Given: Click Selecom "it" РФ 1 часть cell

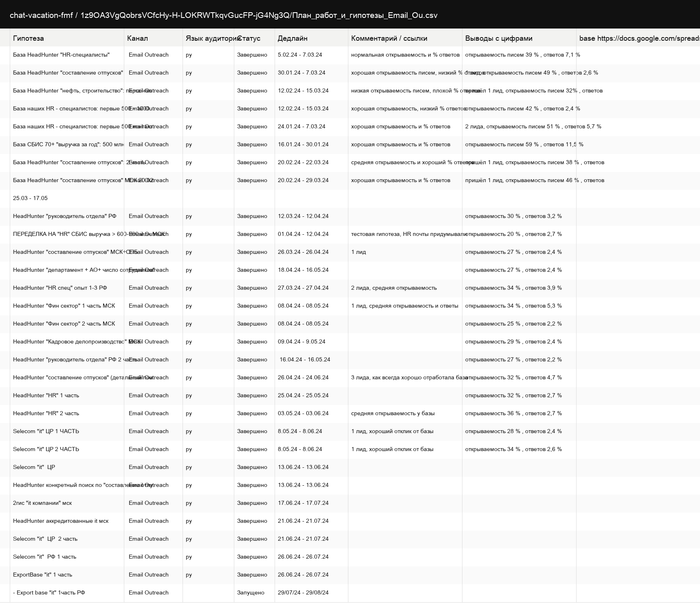Looking at the screenshot, I should tap(44, 557).
